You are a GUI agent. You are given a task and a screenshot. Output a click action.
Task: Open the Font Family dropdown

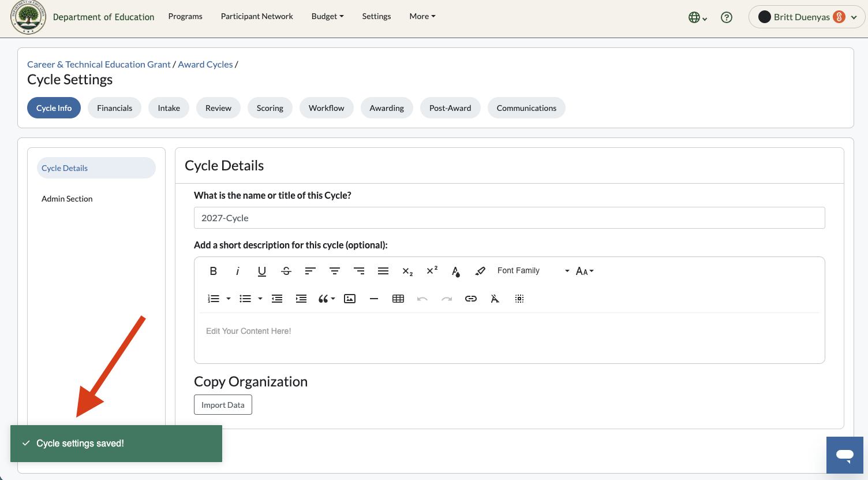point(533,271)
